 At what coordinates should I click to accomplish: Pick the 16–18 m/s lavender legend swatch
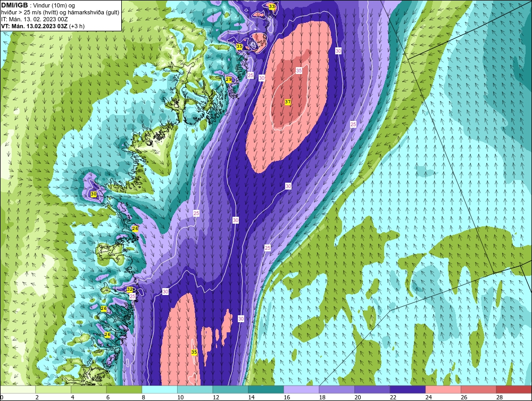coord(301,389)
